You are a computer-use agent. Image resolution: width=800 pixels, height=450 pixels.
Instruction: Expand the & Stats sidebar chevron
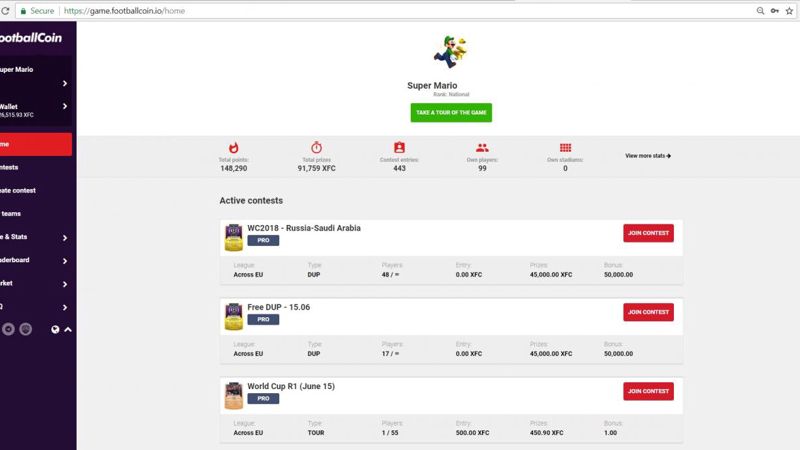pos(65,238)
